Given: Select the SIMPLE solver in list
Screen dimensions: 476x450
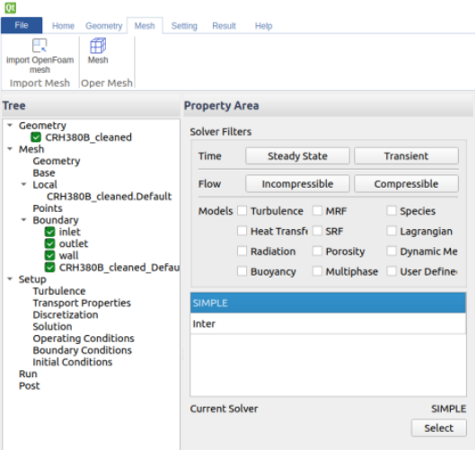Looking at the screenshot, I should tap(328, 303).
